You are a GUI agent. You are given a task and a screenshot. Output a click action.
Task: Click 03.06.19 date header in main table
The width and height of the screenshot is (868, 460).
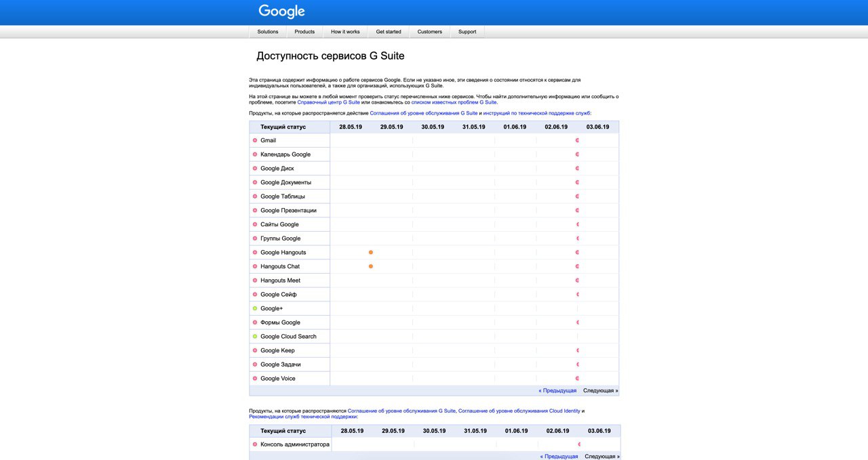(x=597, y=127)
